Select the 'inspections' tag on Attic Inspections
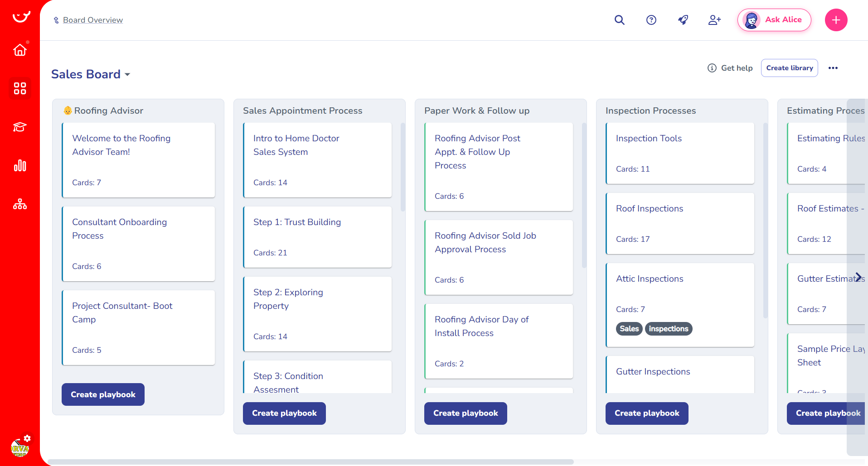This screenshot has height=466, width=868. (668, 329)
